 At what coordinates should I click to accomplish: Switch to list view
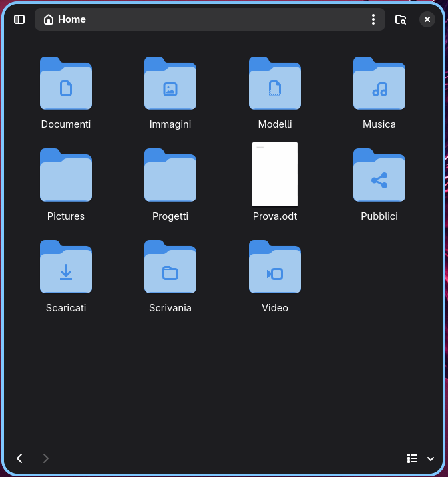[412, 458]
